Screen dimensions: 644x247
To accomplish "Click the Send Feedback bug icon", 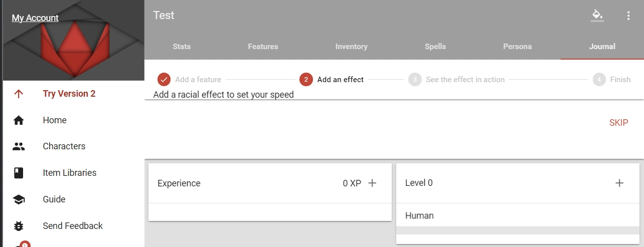I will tap(19, 226).
